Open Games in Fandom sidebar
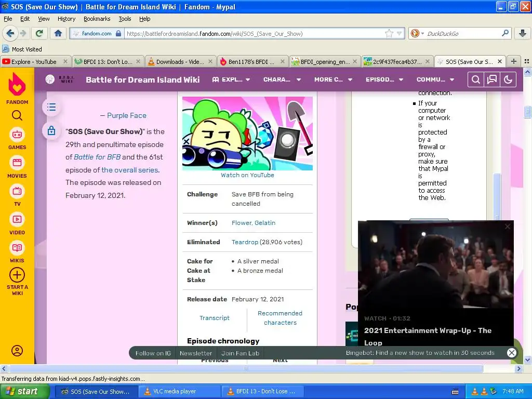Screen dimensions: 532x399 17,139
